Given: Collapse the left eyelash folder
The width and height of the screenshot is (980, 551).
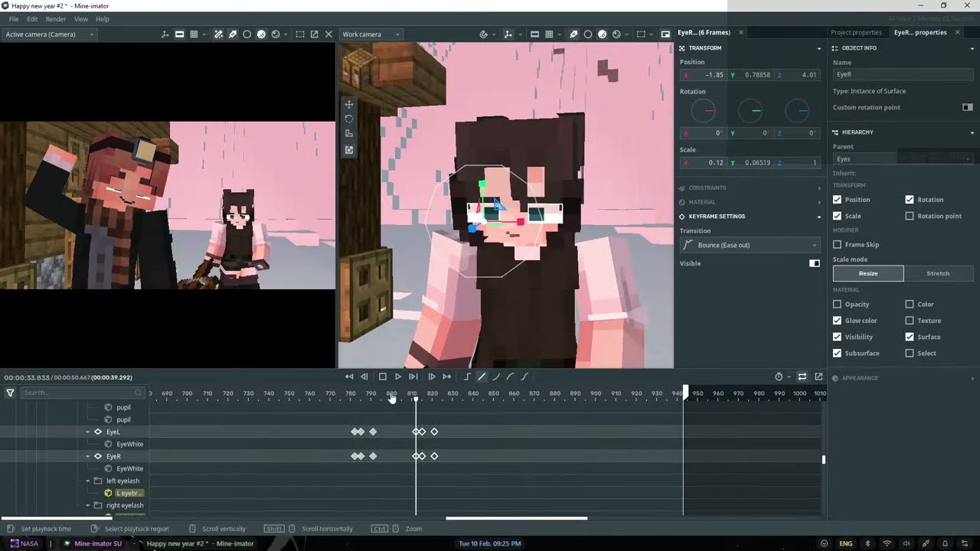Looking at the screenshot, I should pyautogui.click(x=88, y=481).
